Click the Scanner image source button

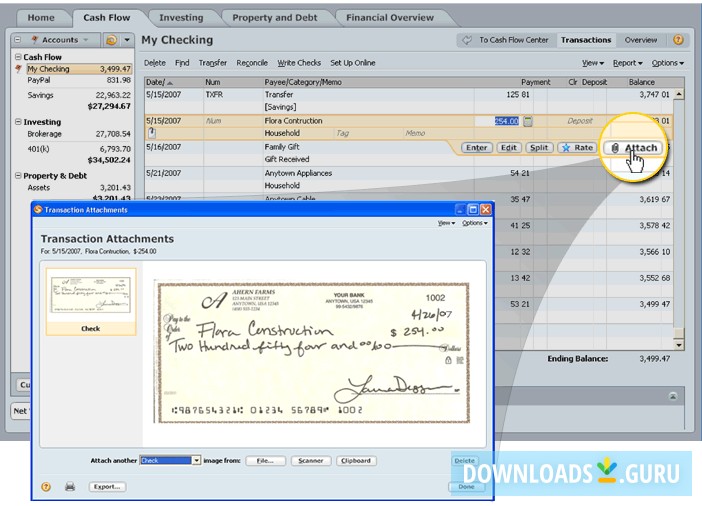(311, 460)
